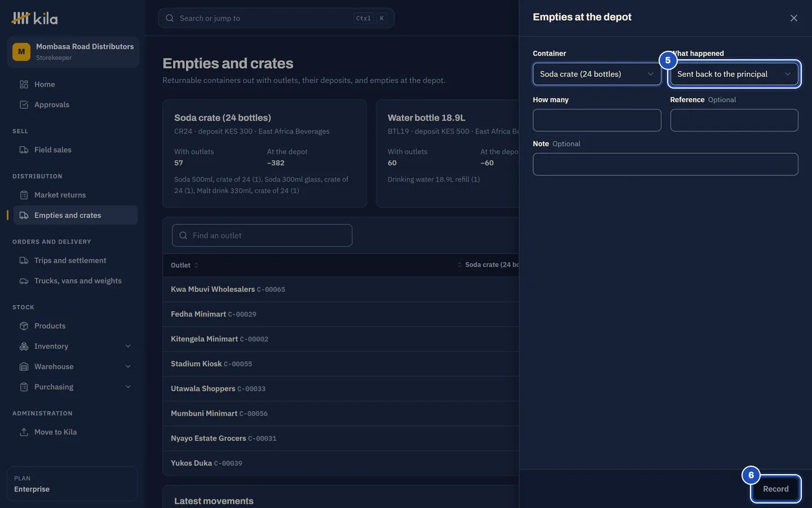Click the Note input field

pyautogui.click(x=665, y=164)
